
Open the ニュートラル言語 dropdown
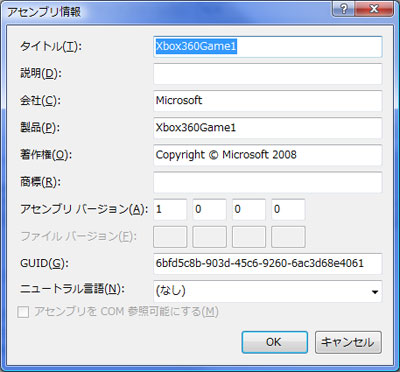pos(268,291)
